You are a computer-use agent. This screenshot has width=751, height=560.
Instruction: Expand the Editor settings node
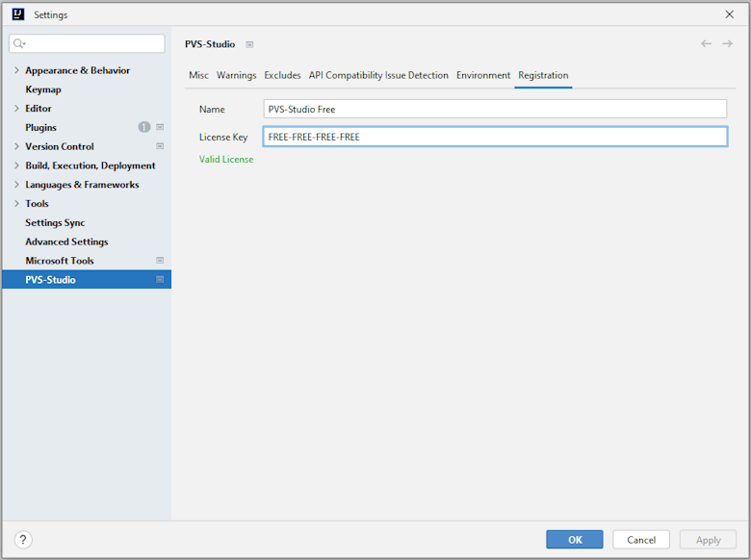[16, 109]
